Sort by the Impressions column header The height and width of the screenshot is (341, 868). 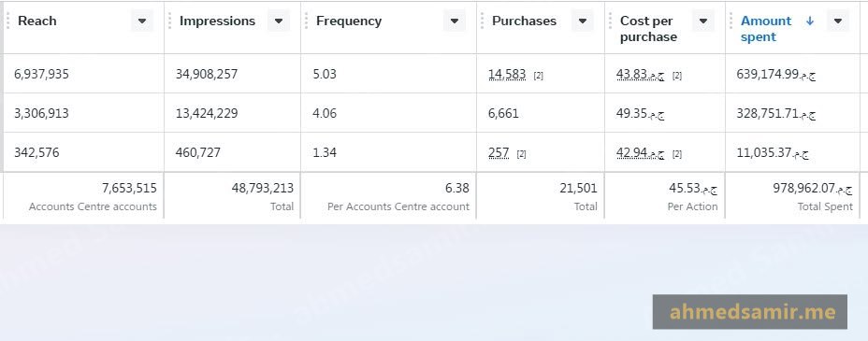coord(218,21)
